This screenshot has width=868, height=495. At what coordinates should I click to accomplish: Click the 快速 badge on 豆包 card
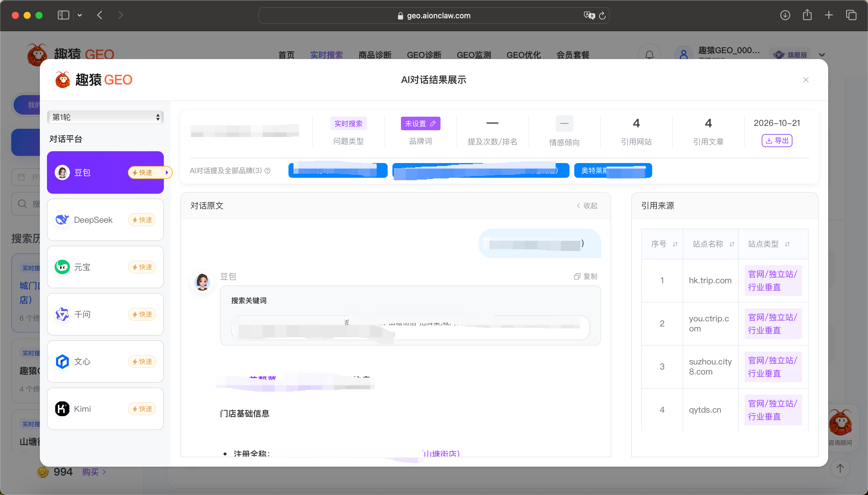[150, 172]
